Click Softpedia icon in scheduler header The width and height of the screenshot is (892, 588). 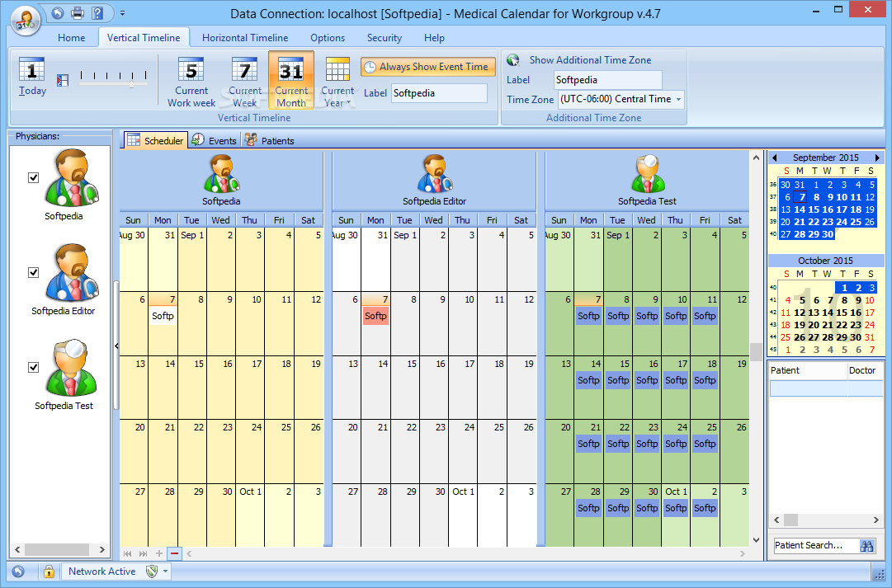pos(222,173)
